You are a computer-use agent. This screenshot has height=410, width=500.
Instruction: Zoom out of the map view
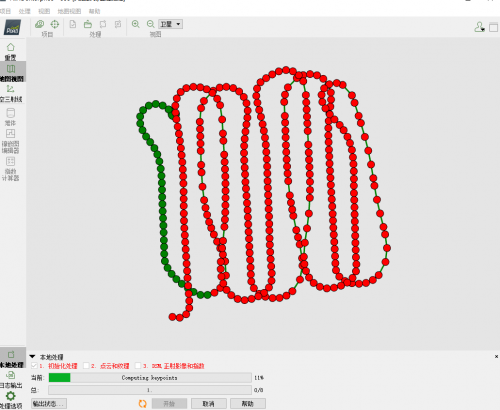click(151, 24)
